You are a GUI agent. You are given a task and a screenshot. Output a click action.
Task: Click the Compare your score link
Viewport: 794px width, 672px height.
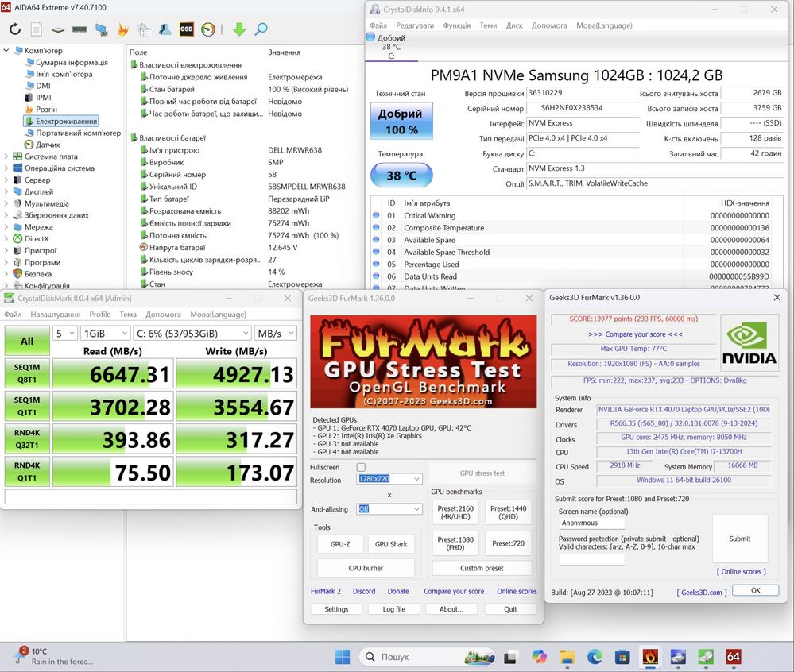(x=453, y=591)
